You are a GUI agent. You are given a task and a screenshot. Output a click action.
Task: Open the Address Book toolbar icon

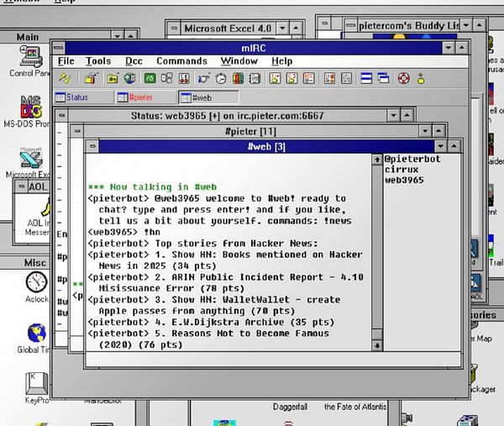[x=255, y=78]
